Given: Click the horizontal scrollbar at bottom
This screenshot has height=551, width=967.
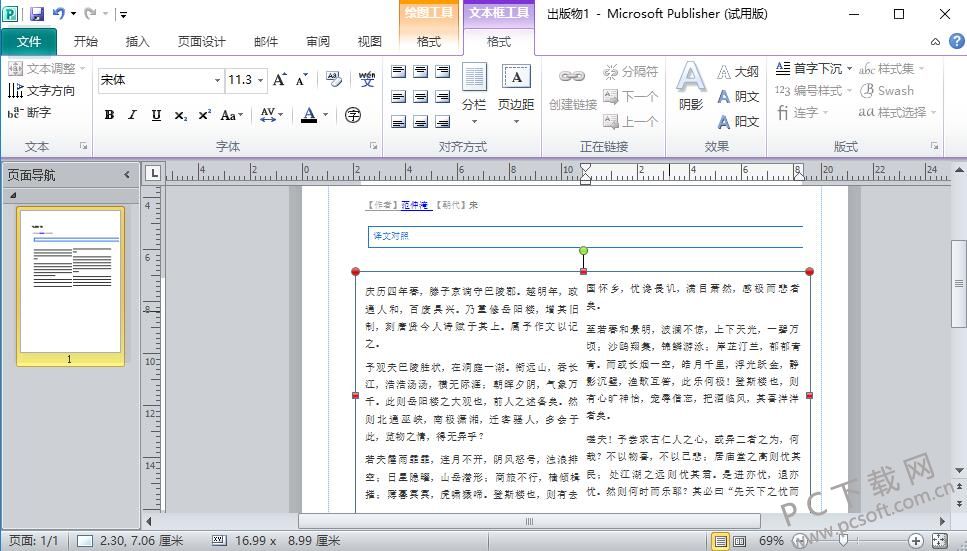Looking at the screenshot, I should point(529,521).
